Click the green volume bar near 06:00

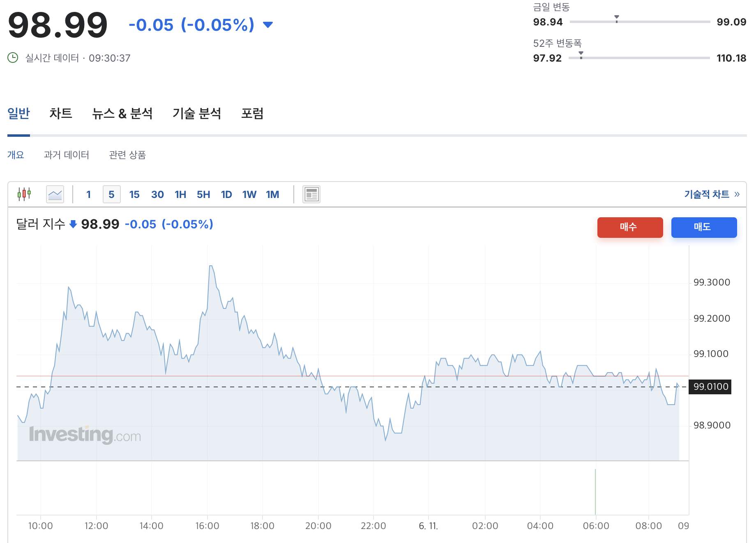click(595, 492)
